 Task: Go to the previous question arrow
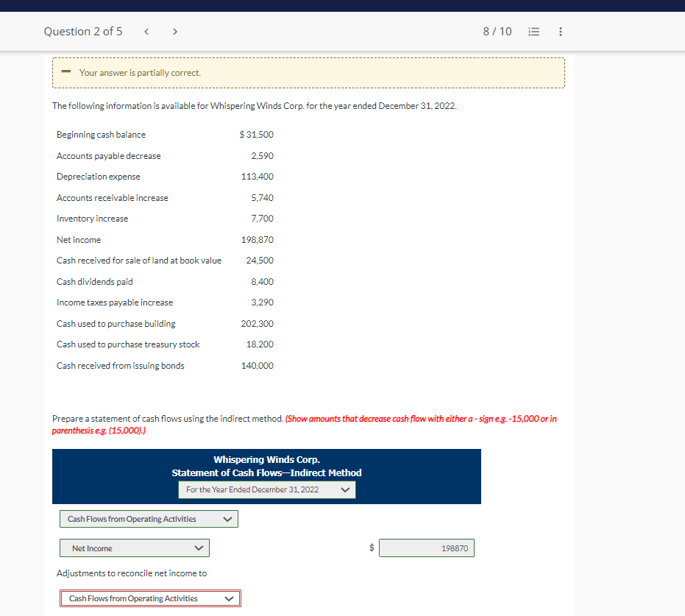pos(146,32)
